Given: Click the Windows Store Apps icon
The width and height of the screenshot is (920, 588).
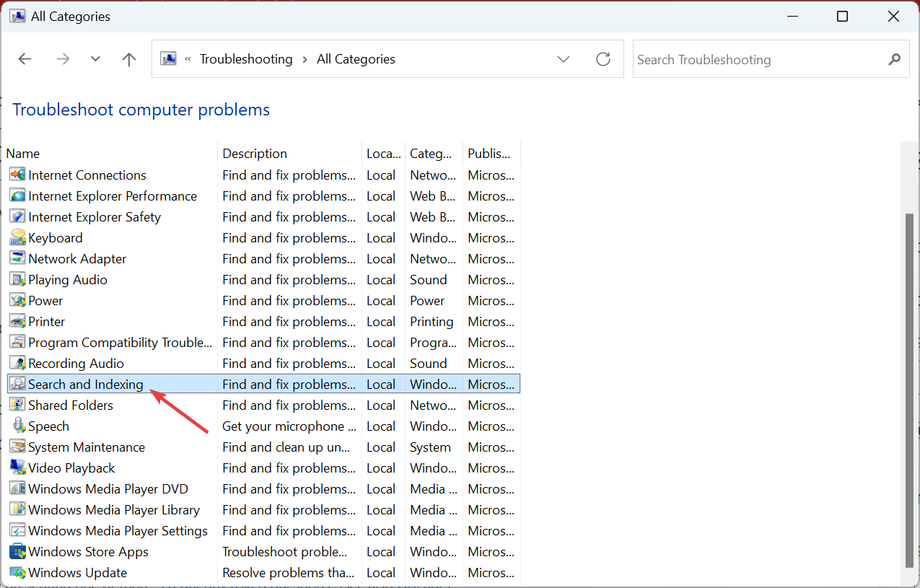Looking at the screenshot, I should pyautogui.click(x=17, y=551).
